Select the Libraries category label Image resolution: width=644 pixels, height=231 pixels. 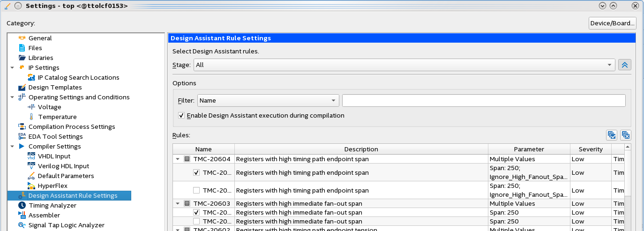click(x=41, y=58)
